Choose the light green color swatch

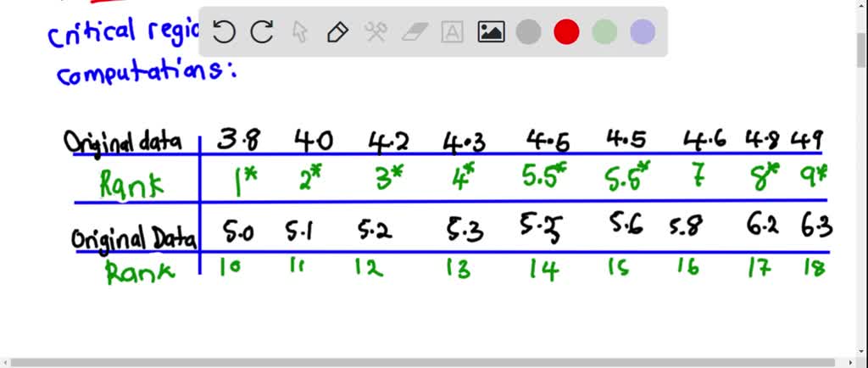click(604, 32)
